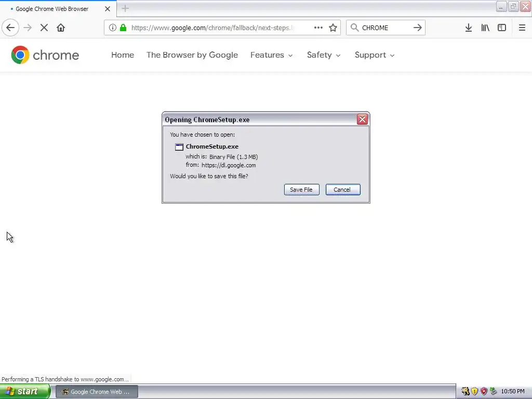Click the ChromeSetup.exe file icon in dialog
This screenshot has height=399, width=532.
tap(179, 147)
